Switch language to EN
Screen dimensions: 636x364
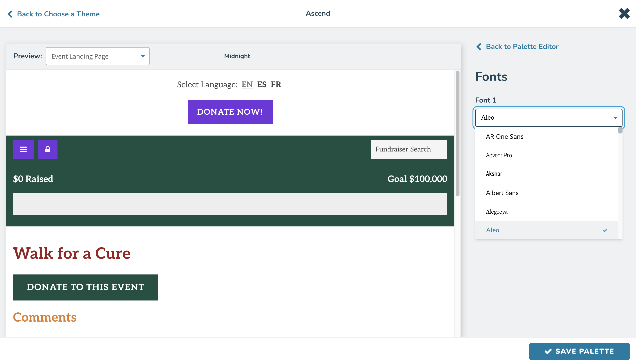[x=247, y=85]
